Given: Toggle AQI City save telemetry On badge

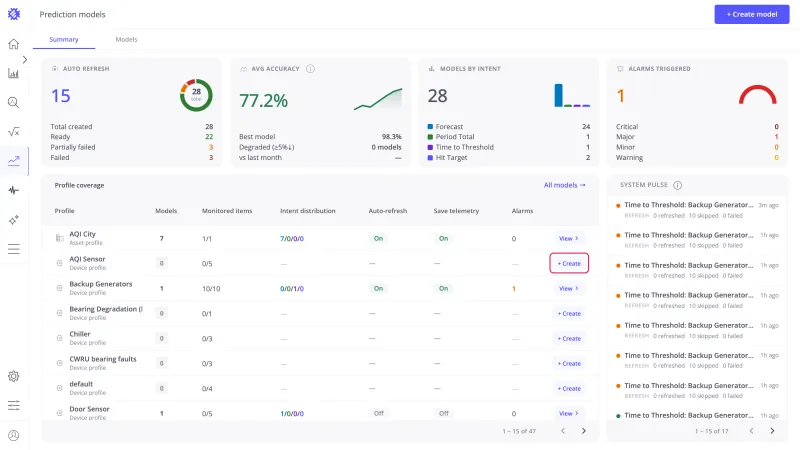Looking at the screenshot, I should 443,238.
